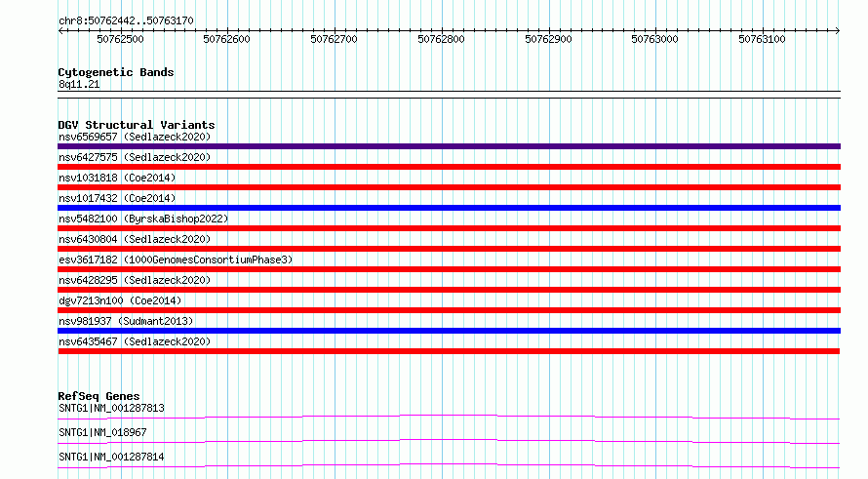The width and height of the screenshot is (868, 479).
Task: Open the nsv1017432 (Coe2014) variant label
Action: coord(117,198)
